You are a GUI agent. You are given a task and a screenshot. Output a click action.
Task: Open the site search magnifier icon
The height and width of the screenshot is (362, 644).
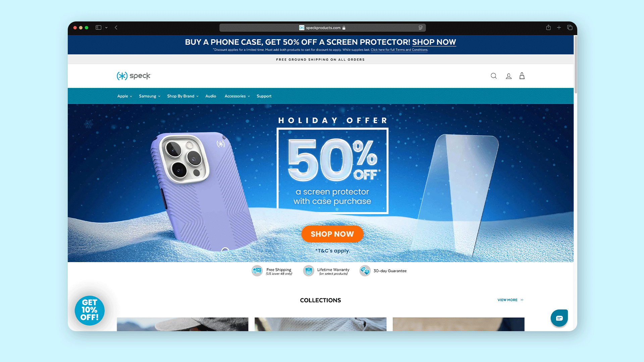tap(494, 76)
